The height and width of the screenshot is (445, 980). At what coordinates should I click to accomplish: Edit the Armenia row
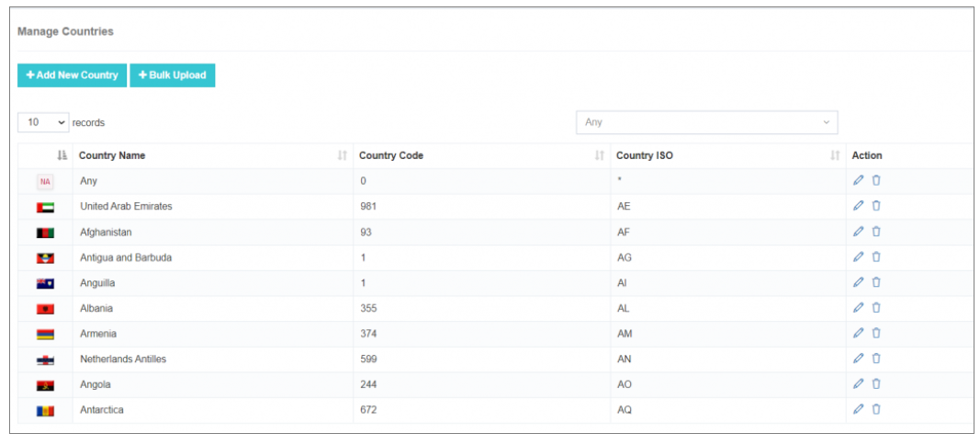(x=858, y=333)
